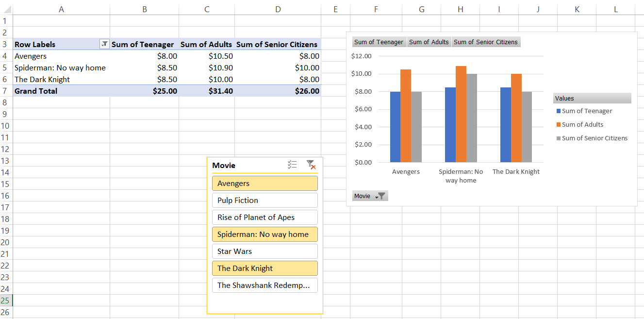
Task: Click the blue Sum of Teenager legend swatch
Action: tap(559, 111)
